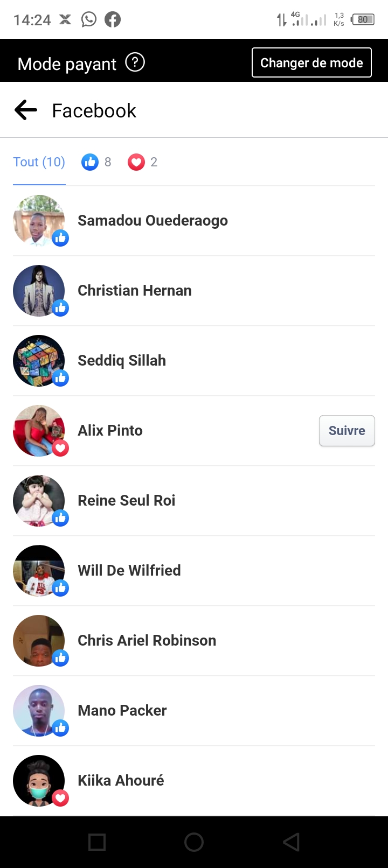Tap the Facebook notification icon in status bar

(x=113, y=20)
